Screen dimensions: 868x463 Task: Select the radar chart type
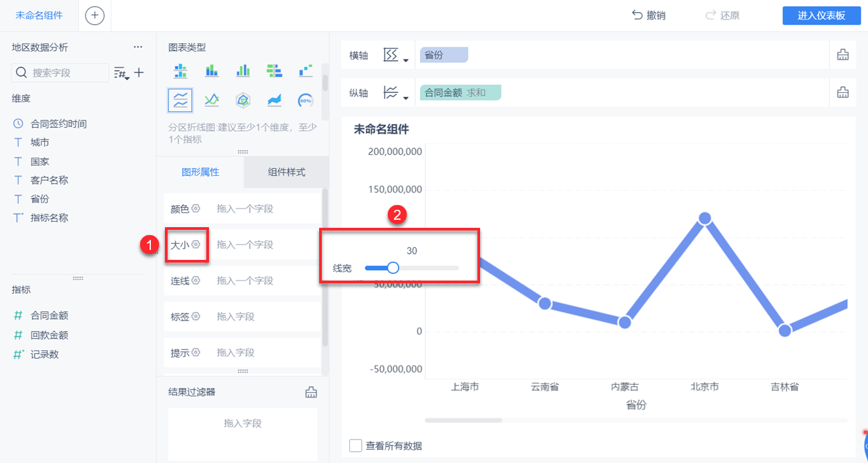(243, 100)
